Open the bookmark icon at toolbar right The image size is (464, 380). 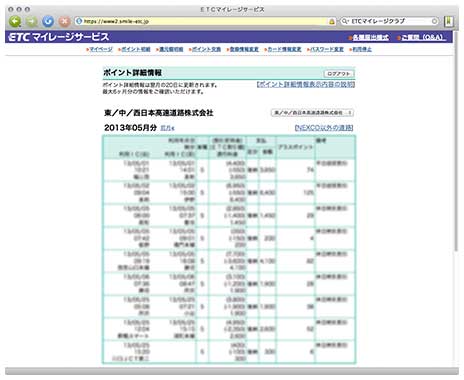[449, 21]
